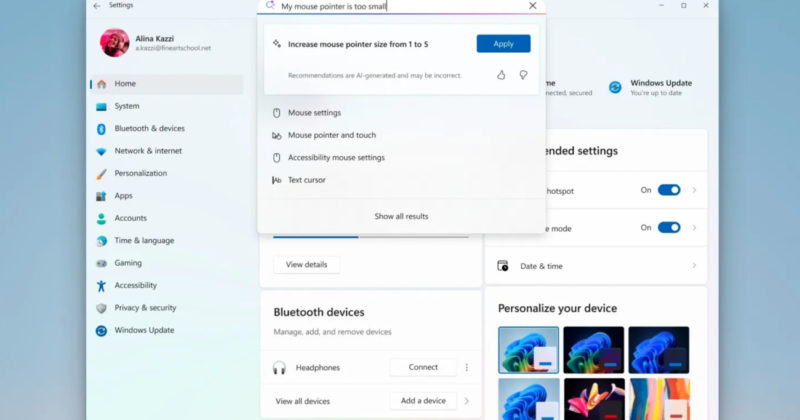
Task: Apply the mouse pointer size recommendation
Action: pyautogui.click(x=503, y=44)
